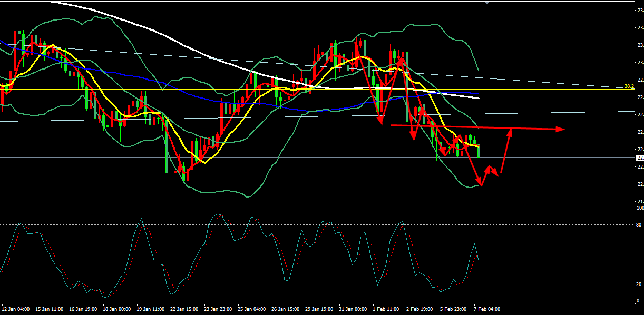Click the chart shift triangle marker at top
Screen dimensions: 644x315
point(487,2)
